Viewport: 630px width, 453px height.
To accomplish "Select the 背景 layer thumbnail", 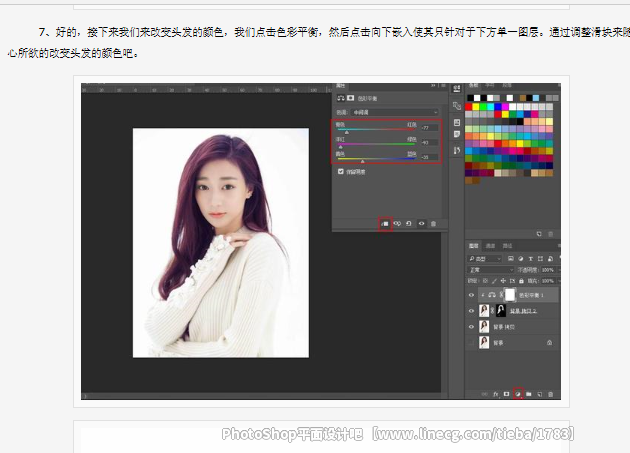I will click(x=484, y=342).
